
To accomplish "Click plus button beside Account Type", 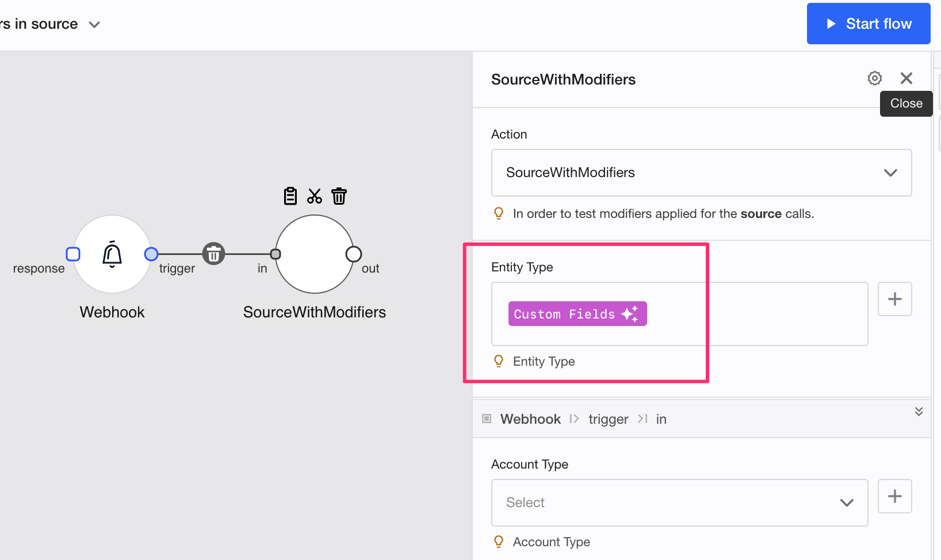I will [894, 496].
